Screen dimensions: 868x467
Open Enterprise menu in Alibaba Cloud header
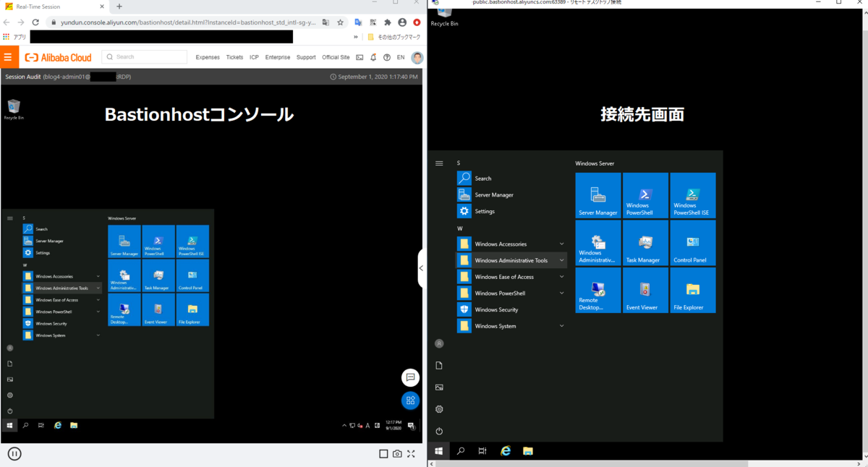point(278,57)
